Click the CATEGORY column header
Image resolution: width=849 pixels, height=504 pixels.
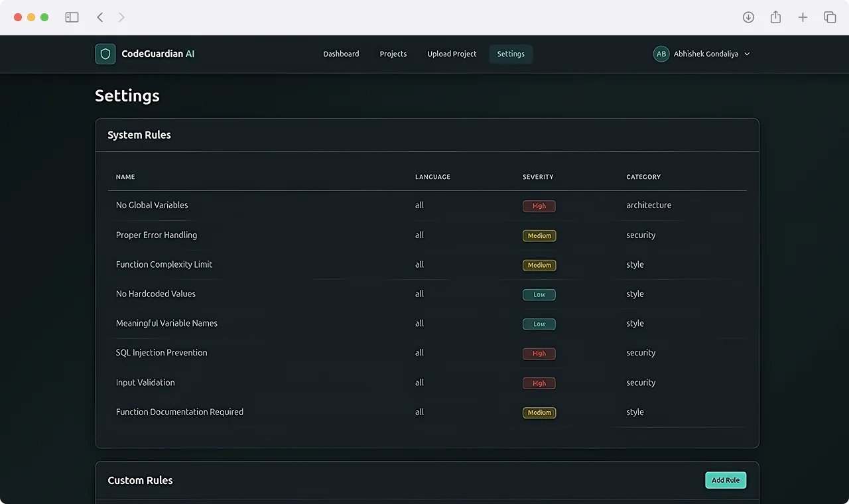coord(643,177)
